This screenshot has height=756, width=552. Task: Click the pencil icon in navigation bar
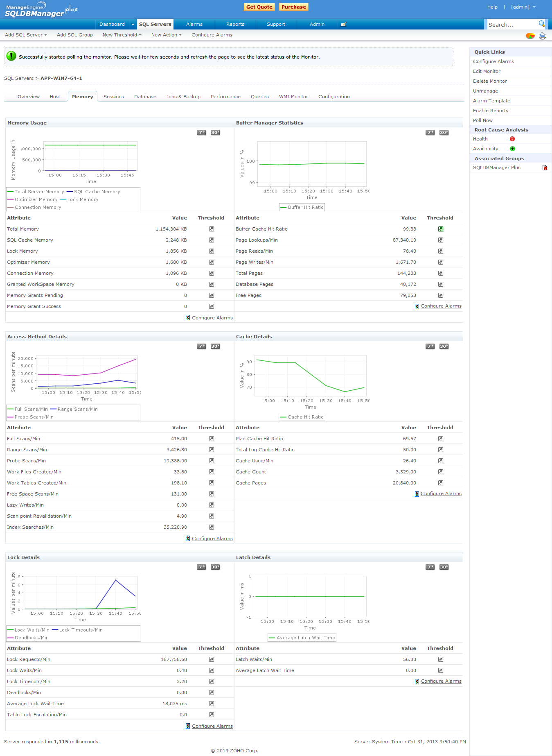[x=343, y=25]
